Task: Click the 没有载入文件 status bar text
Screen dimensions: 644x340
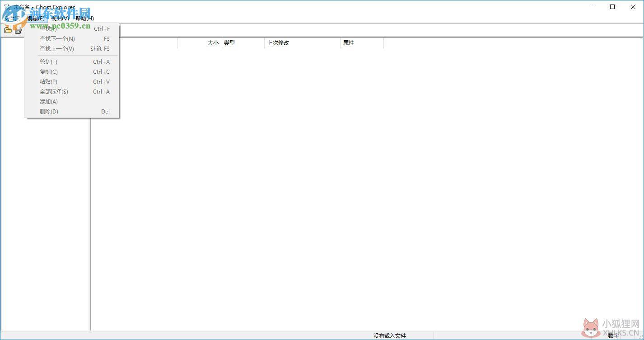Action: (389, 336)
